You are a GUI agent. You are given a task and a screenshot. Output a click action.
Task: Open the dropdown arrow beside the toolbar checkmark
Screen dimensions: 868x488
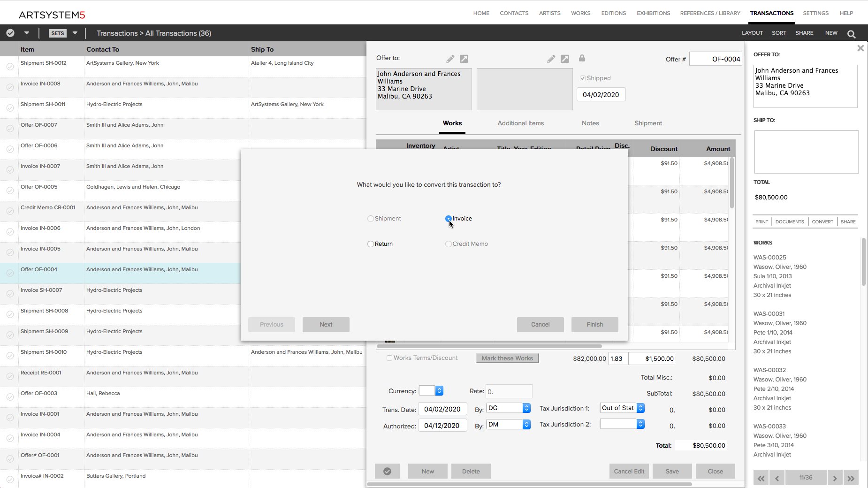pyautogui.click(x=27, y=33)
